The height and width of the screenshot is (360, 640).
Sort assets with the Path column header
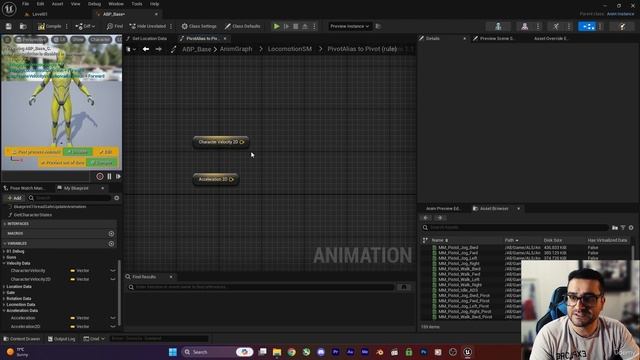click(511, 240)
